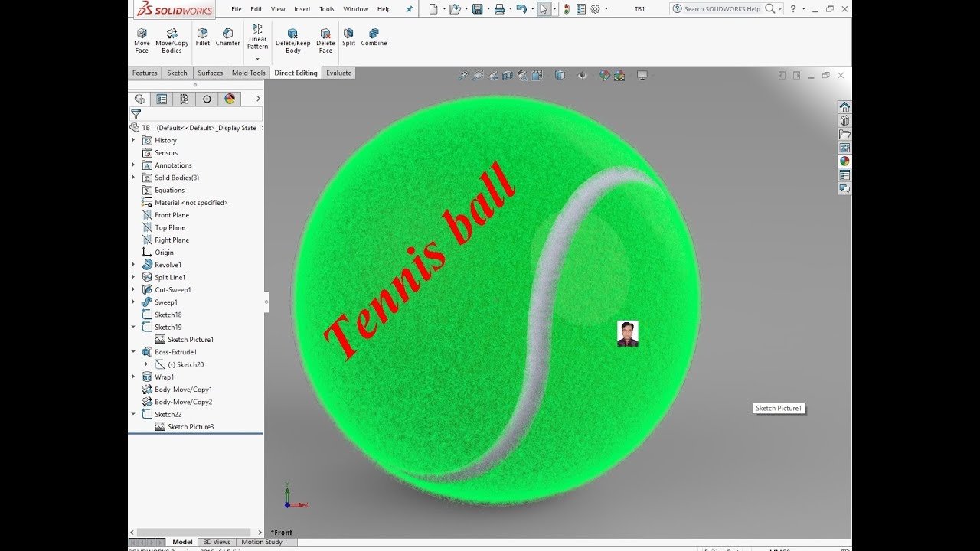Expand the manager panel tabs chevron
This screenshot has height=551, width=980.
(258, 99)
